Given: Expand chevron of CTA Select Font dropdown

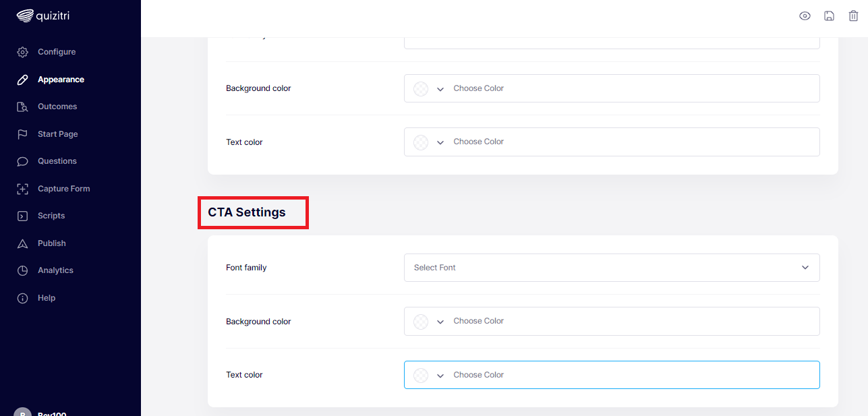Looking at the screenshot, I should (805, 268).
